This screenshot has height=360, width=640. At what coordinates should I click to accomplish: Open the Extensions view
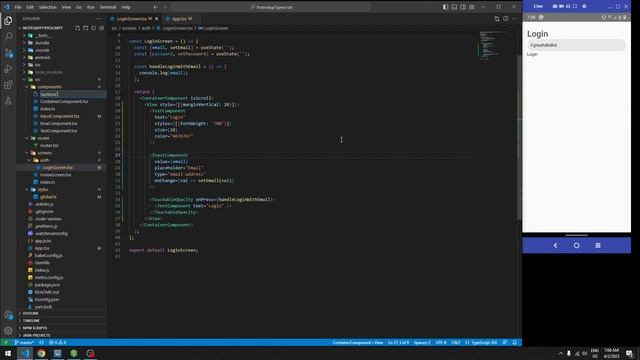tap(8, 85)
